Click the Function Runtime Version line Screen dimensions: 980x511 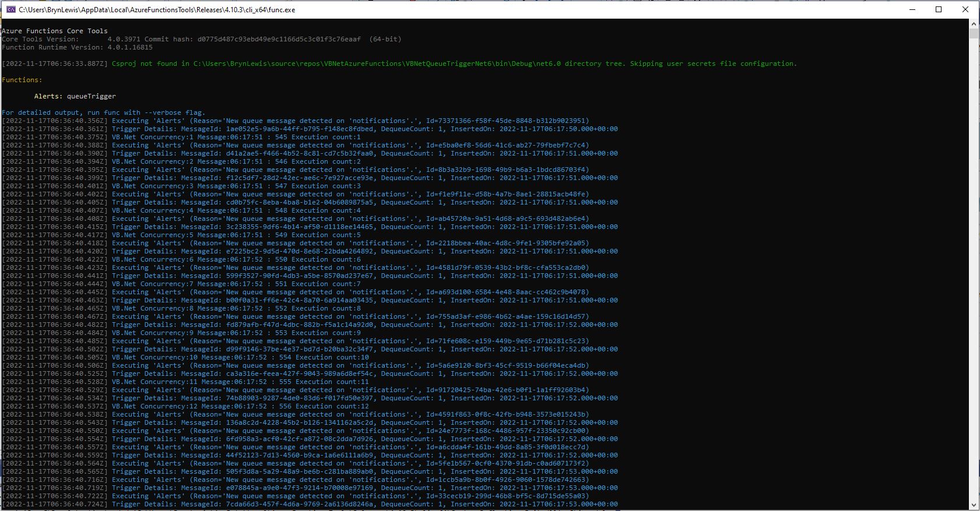click(77, 47)
